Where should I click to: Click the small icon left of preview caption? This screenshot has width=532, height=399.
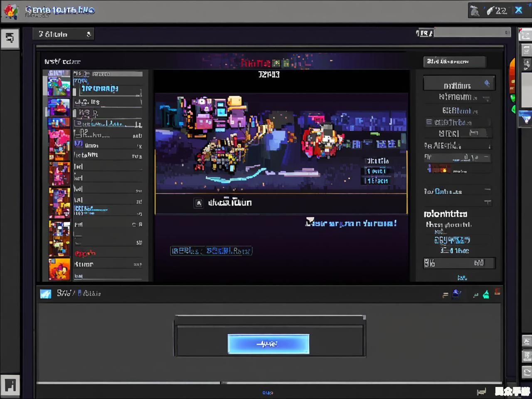tap(199, 203)
